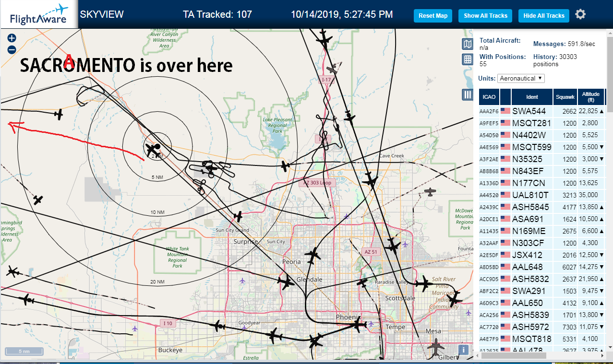Select the ASH5972 row

coord(542,327)
